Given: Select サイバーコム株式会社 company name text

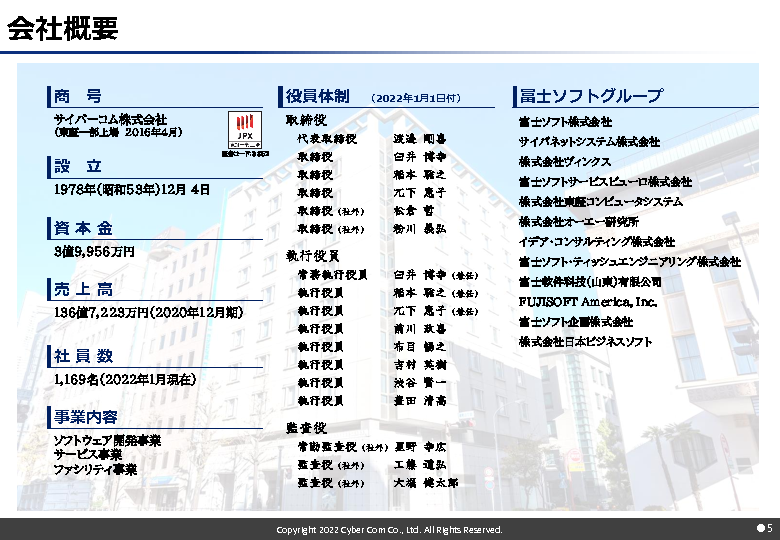Looking at the screenshot, I should coord(110,119).
